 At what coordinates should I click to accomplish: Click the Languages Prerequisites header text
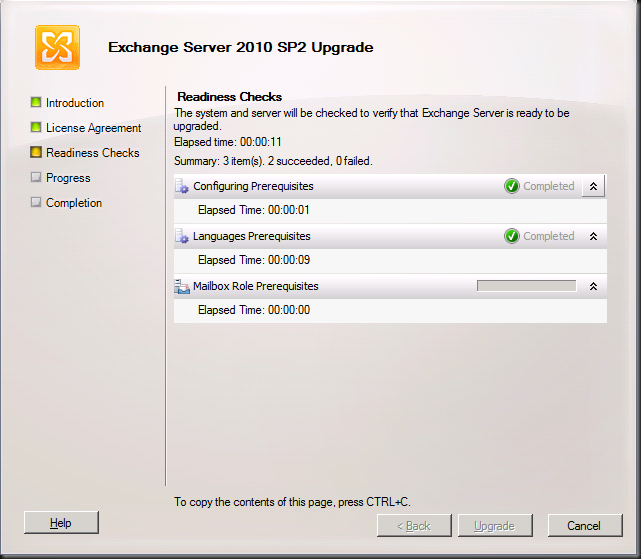click(251, 236)
